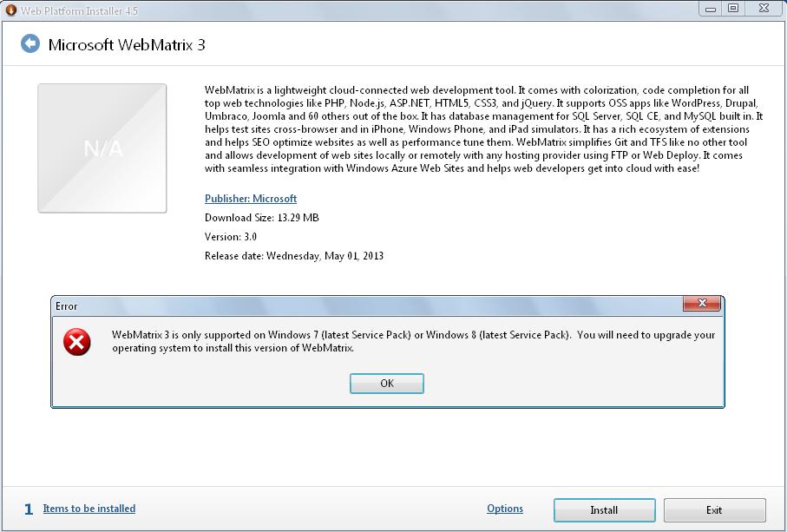Click the Error dialog title text
Screen dimensions: 787x532
click(x=66, y=306)
